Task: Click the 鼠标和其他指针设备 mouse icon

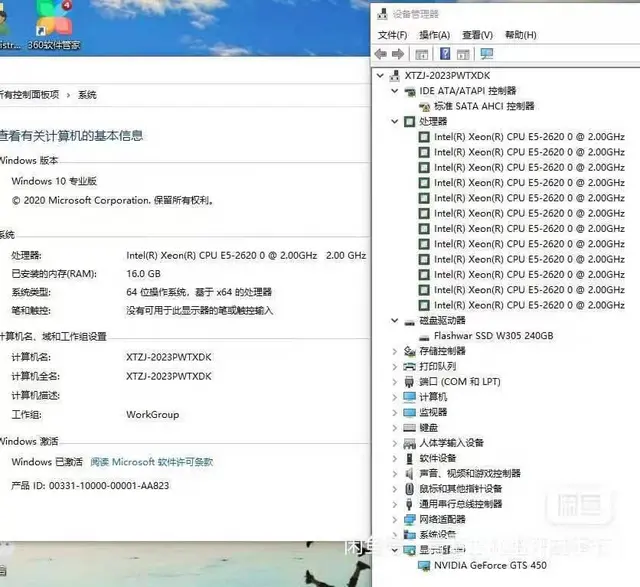Action: pos(409,489)
